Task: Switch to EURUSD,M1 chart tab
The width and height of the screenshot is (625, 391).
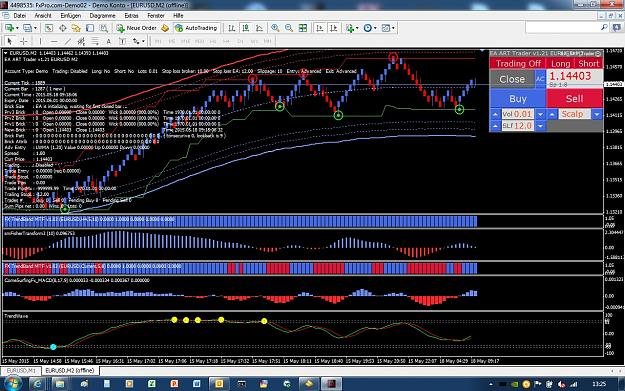Action: [21, 371]
